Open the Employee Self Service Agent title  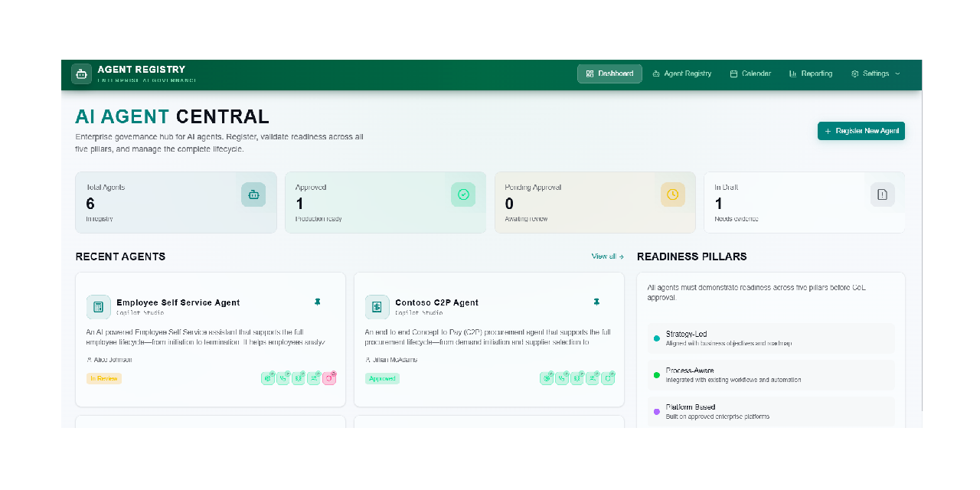(178, 302)
